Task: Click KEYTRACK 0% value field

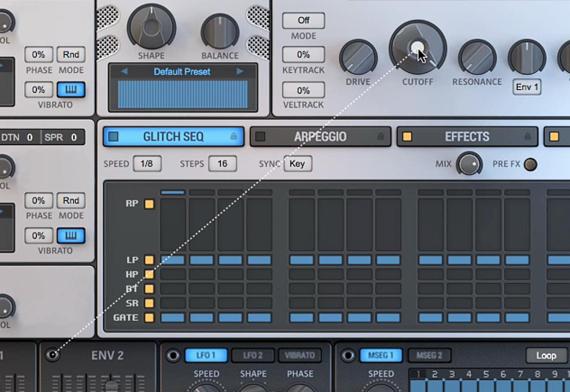Action: (x=304, y=55)
